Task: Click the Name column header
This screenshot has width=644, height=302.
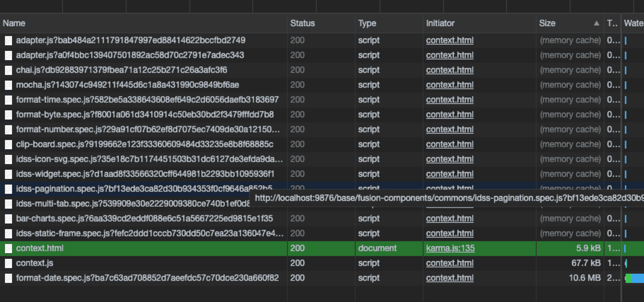Action: pos(144,23)
